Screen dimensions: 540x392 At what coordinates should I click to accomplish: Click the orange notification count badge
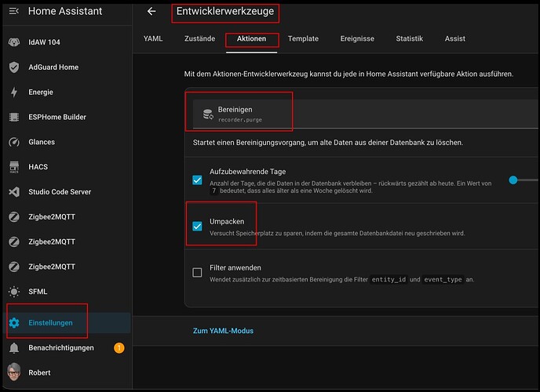tap(119, 348)
